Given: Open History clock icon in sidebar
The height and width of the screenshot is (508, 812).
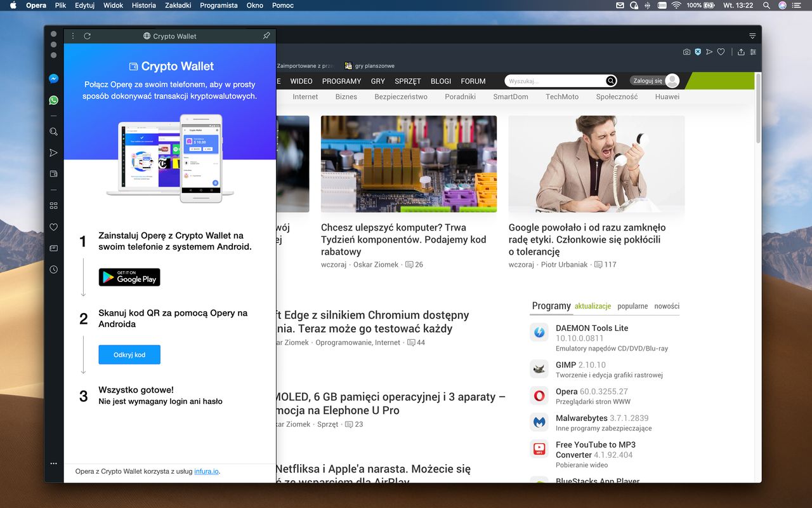Looking at the screenshot, I should [54, 269].
